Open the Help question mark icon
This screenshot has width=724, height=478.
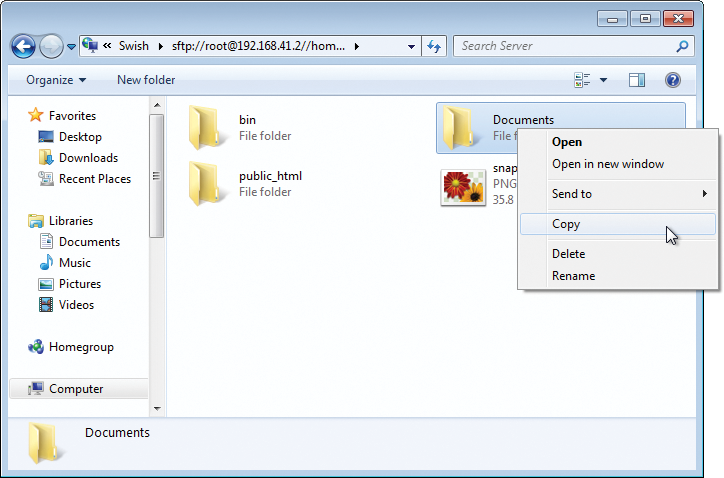coord(673,80)
